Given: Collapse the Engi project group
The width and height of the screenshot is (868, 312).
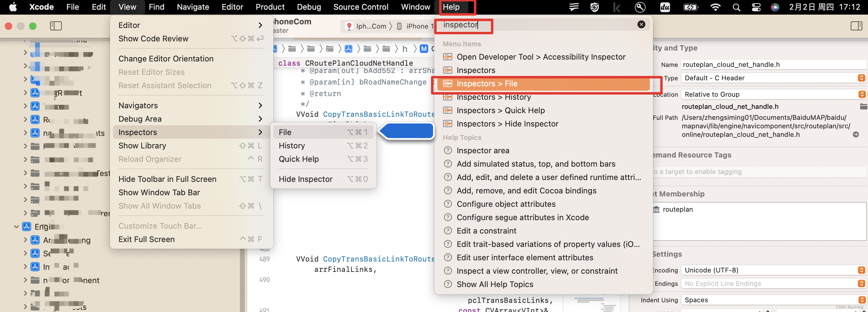Looking at the screenshot, I should pos(16,227).
